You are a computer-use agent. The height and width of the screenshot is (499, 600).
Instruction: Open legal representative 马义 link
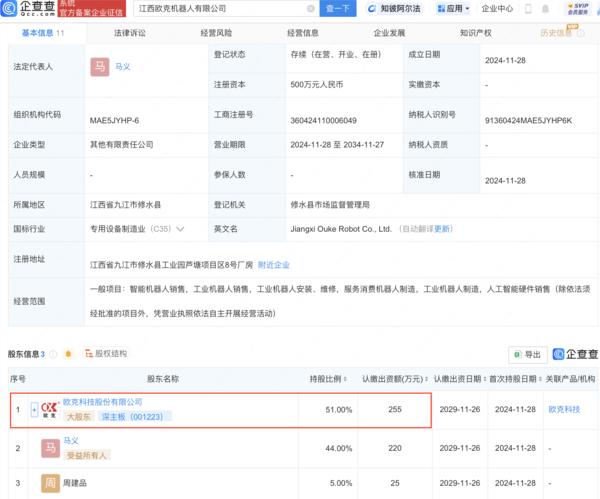[122, 67]
